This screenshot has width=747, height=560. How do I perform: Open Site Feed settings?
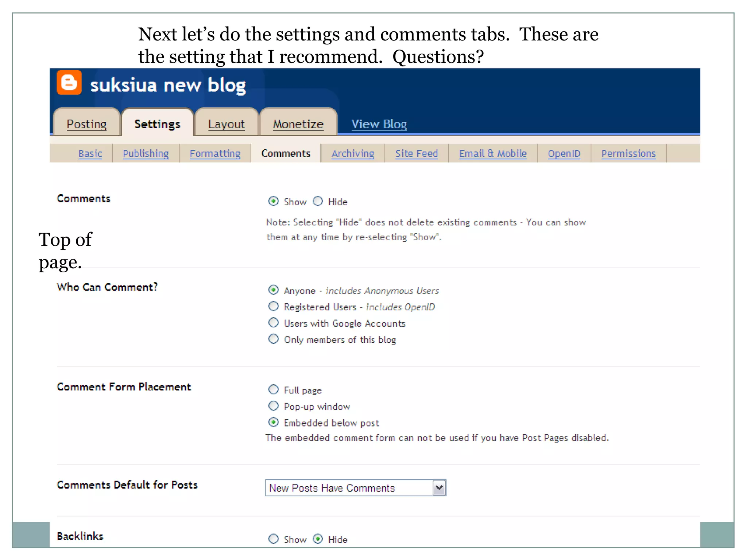(x=417, y=153)
